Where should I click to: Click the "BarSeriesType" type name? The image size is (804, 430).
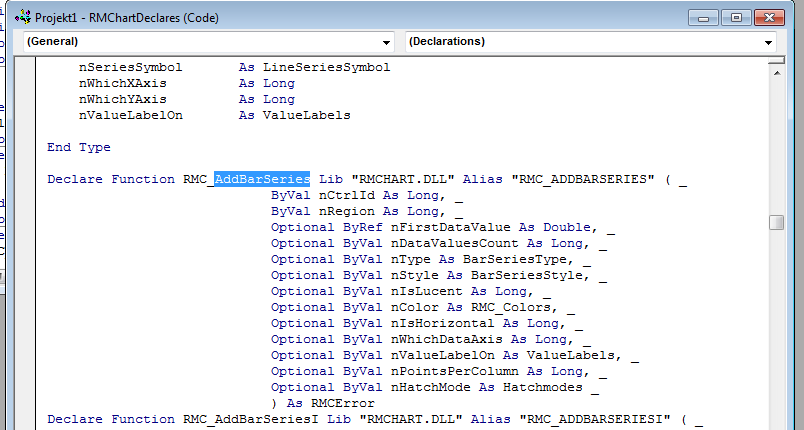[515, 259]
